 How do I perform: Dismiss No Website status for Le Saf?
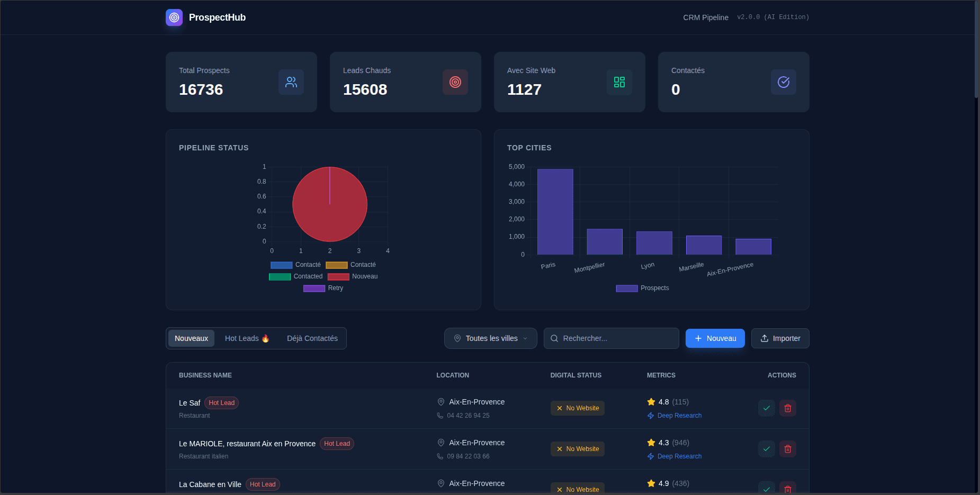tap(559, 408)
